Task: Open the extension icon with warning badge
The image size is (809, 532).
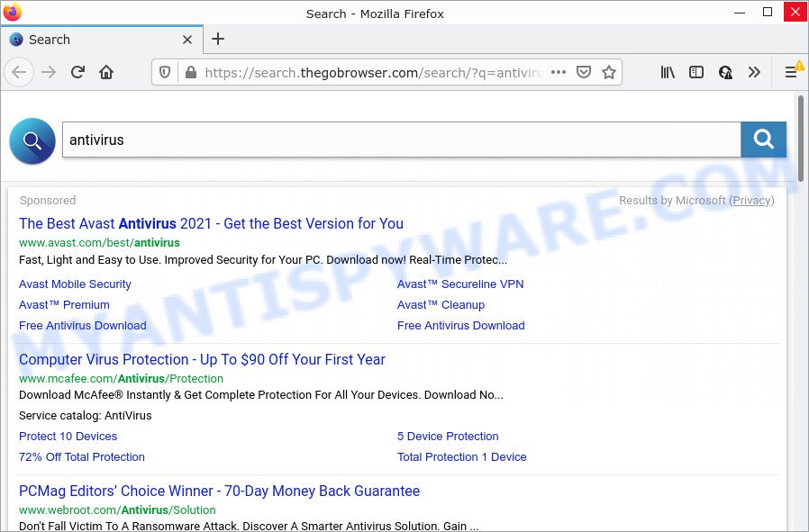Action: (x=725, y=72)
